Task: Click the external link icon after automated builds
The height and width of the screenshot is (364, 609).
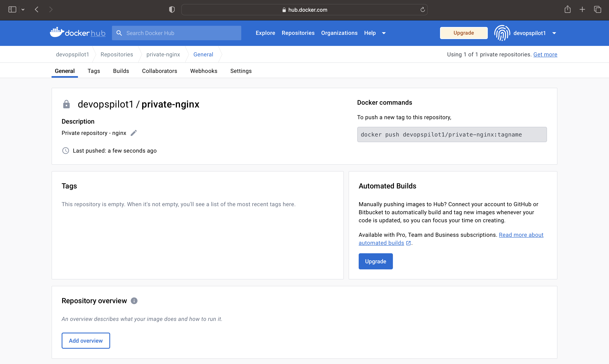Action: (408, 243)
